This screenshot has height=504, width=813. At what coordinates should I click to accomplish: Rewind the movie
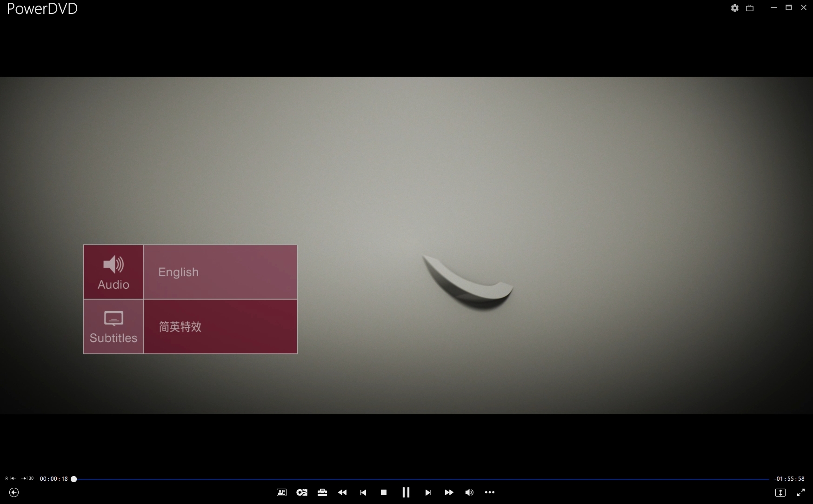(342, 492)
